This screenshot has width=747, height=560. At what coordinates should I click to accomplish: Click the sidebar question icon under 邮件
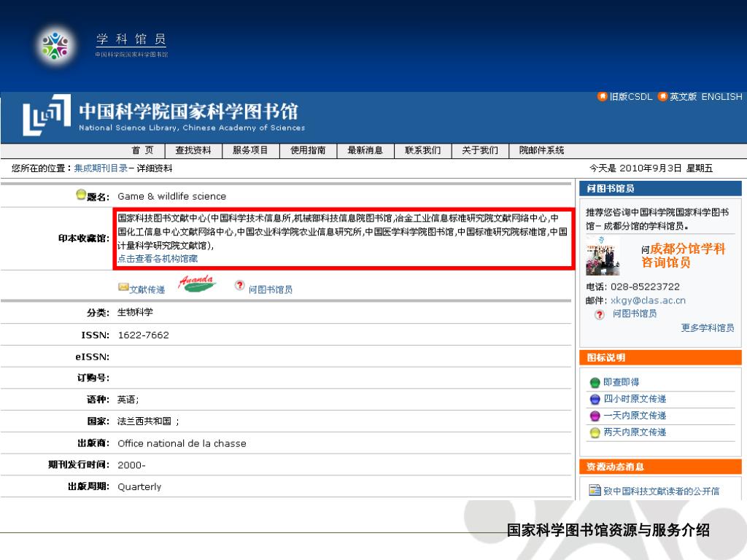[x=600, y=314]
